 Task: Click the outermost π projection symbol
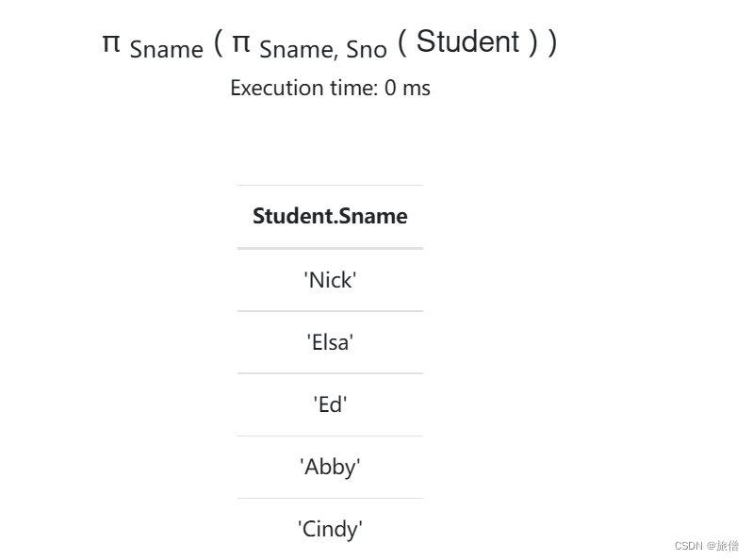[x=111, y=43]
